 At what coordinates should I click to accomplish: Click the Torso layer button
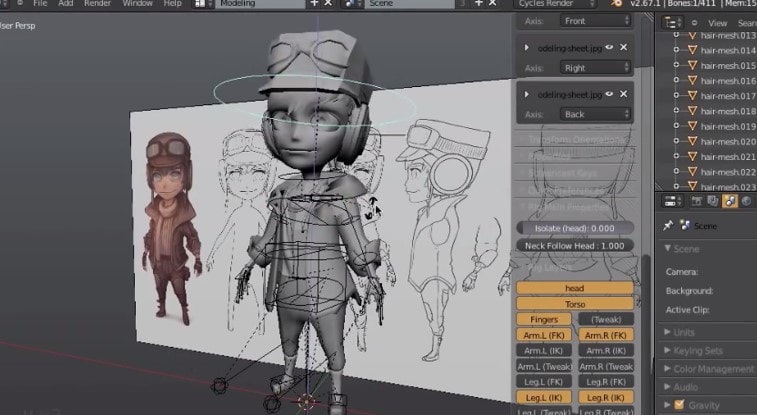575,303
